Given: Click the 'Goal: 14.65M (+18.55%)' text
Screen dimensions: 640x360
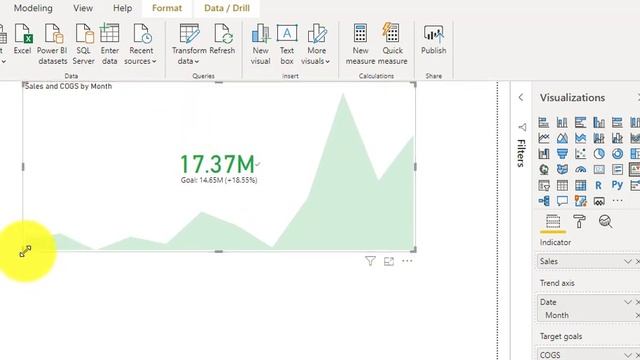Looking at the screenshot, I should (x=219, y=180).
